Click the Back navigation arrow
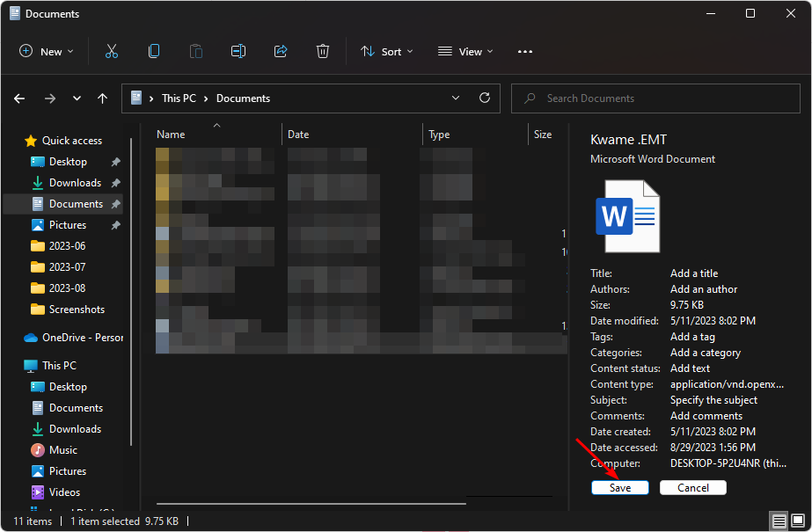812x532 pixels. click(x=19, y=98)
